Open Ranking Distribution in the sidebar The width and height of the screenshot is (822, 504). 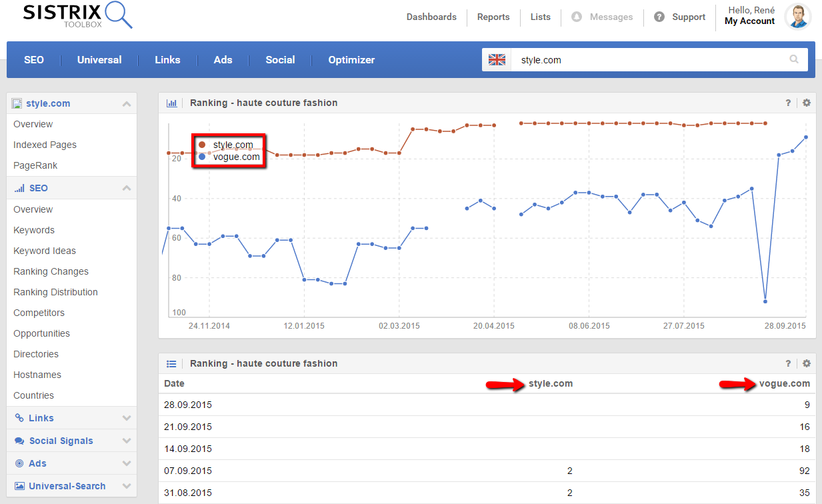(x=55, y=292)
